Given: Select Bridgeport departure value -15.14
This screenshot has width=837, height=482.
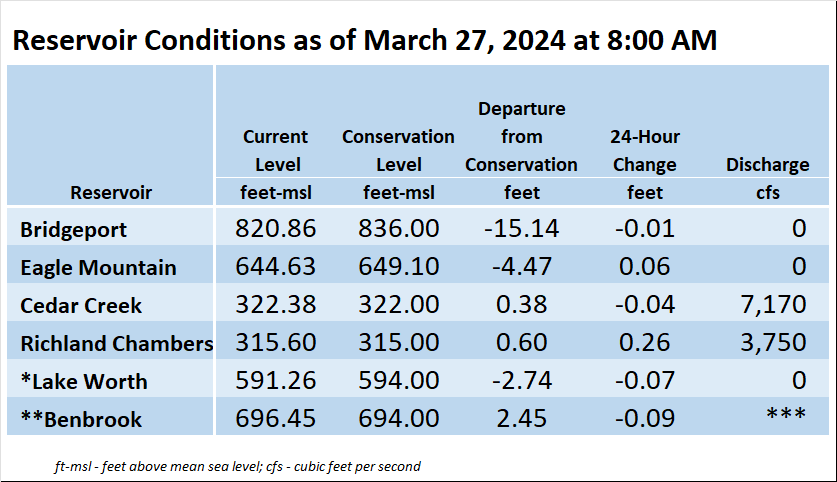Looking at the screenshot, I should [x=522, y=228].
